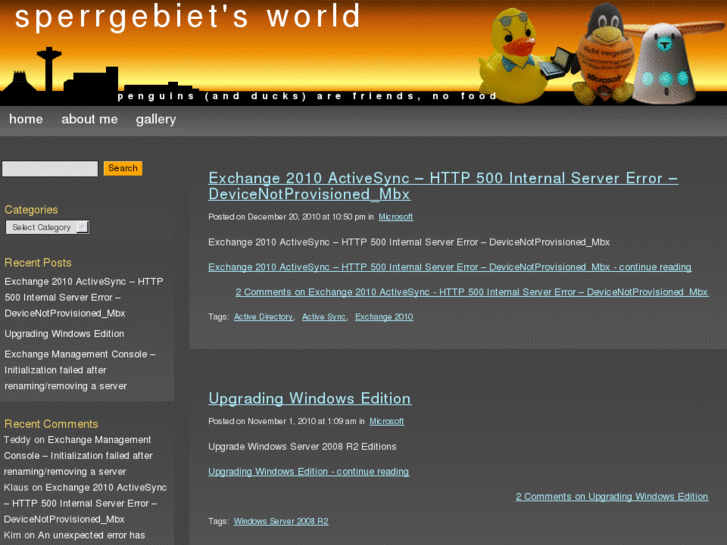Open Teddy's comment on Exchange Management Console
The height and width of the screenshot is (545, 727).
[x=78, y=455]
